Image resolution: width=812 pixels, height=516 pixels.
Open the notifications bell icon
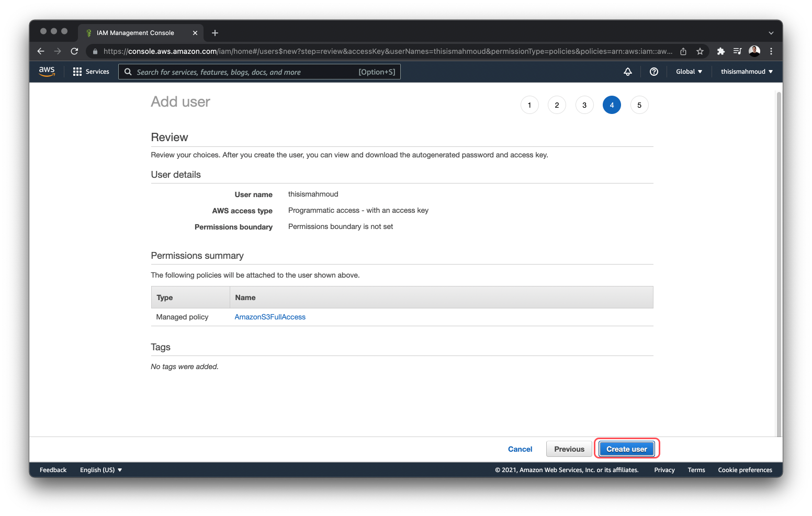[628, 72]
